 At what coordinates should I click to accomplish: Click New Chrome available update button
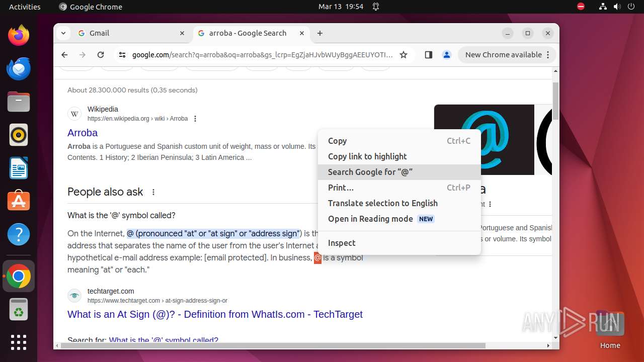pyautogui.click(x=507, y=55)
